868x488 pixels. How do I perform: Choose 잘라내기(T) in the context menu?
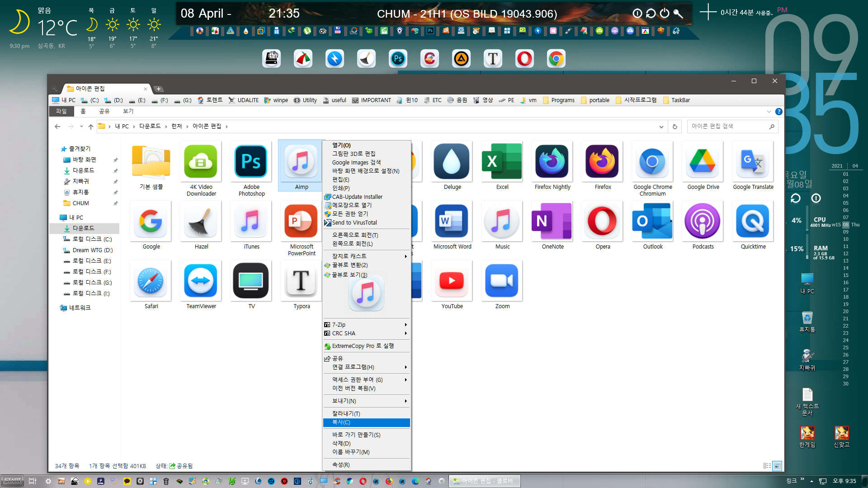coord(367,413)
